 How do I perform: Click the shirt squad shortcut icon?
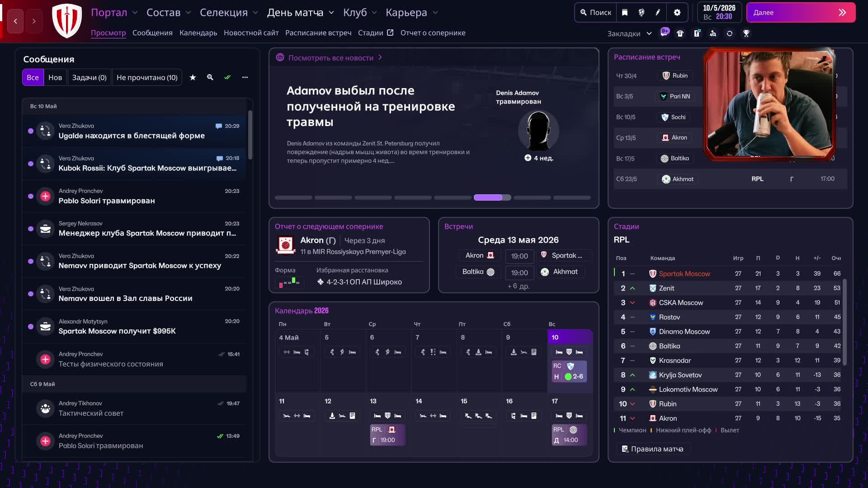coord(680,33)
